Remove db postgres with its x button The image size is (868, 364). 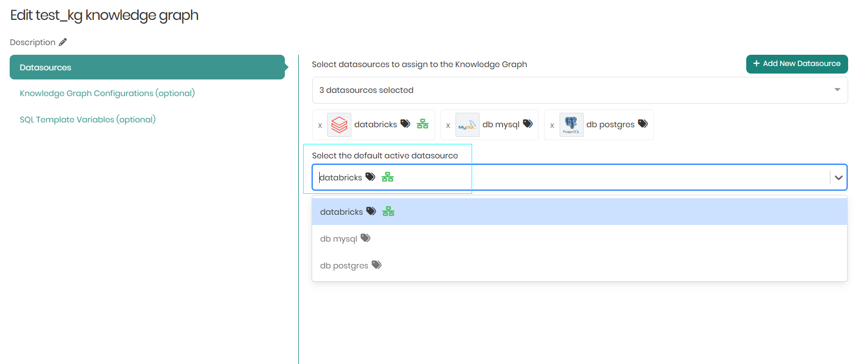click(x=552, y=125)
